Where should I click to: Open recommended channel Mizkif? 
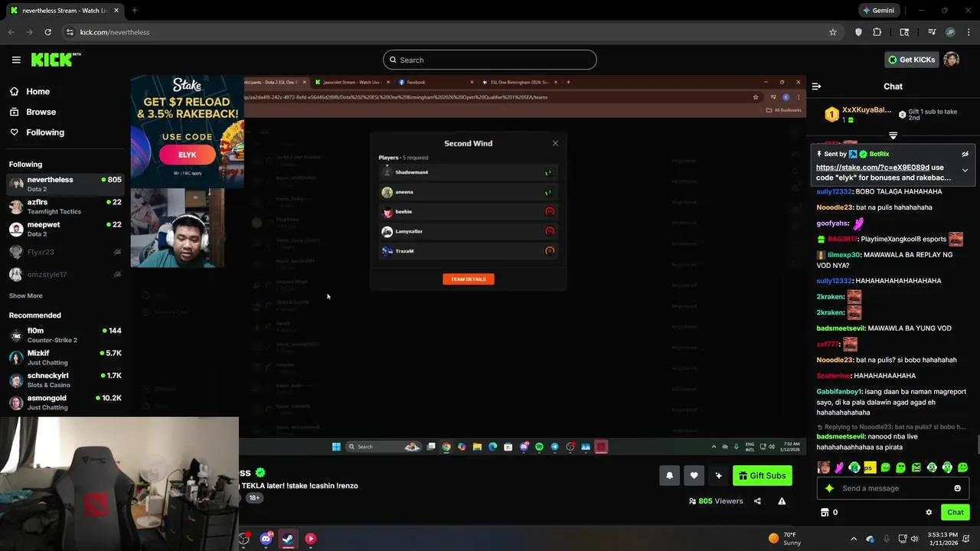tap(65, 357)
